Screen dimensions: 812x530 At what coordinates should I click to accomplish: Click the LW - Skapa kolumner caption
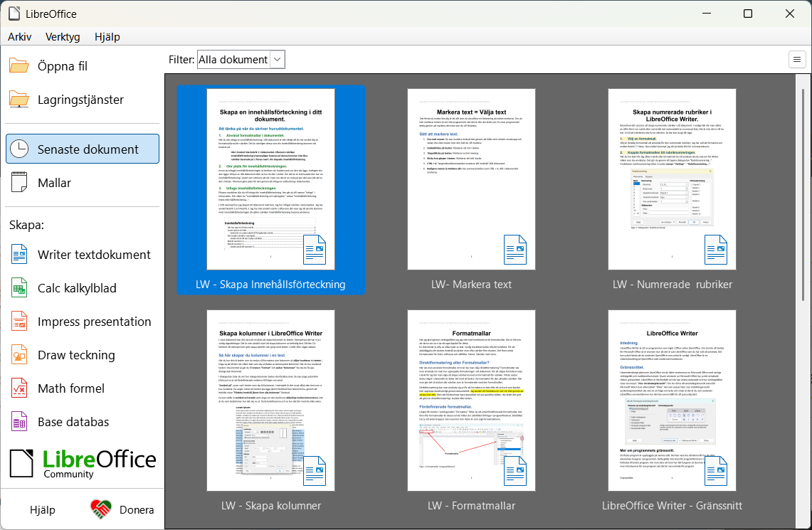[271, 506]
